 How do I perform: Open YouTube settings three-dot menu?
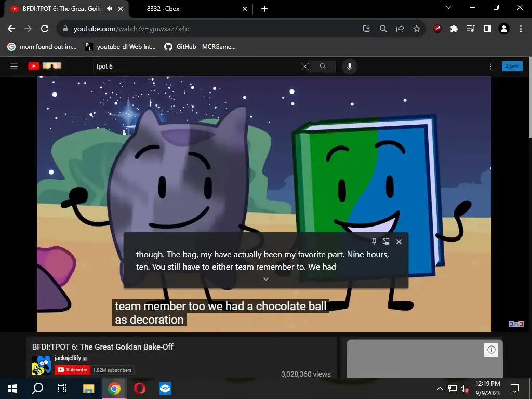490,66
